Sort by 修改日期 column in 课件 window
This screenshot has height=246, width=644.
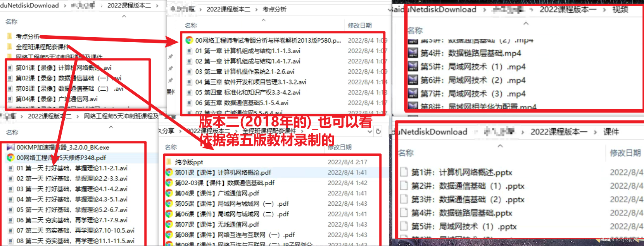click(625, 153)
